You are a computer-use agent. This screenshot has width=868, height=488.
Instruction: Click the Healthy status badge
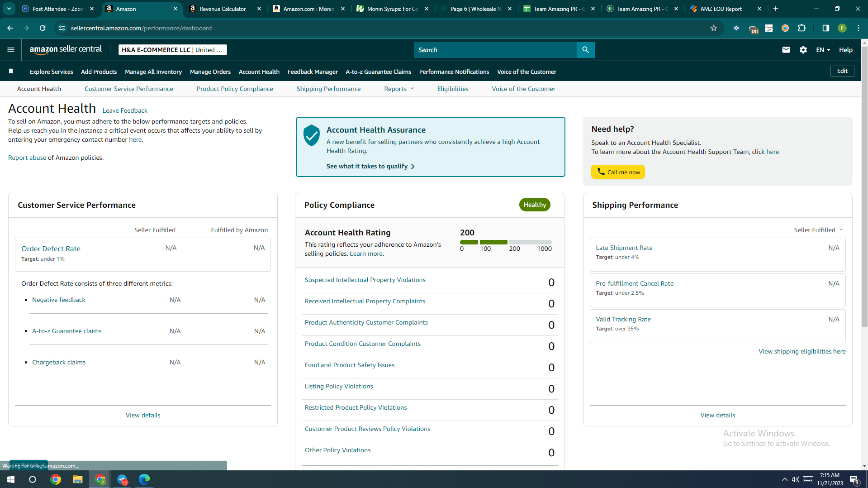535,205
